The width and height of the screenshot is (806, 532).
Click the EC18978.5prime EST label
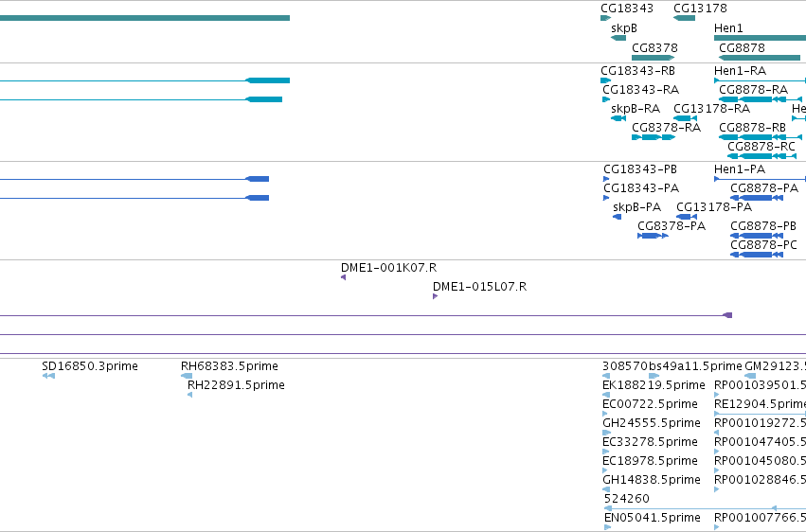[650, 461]
